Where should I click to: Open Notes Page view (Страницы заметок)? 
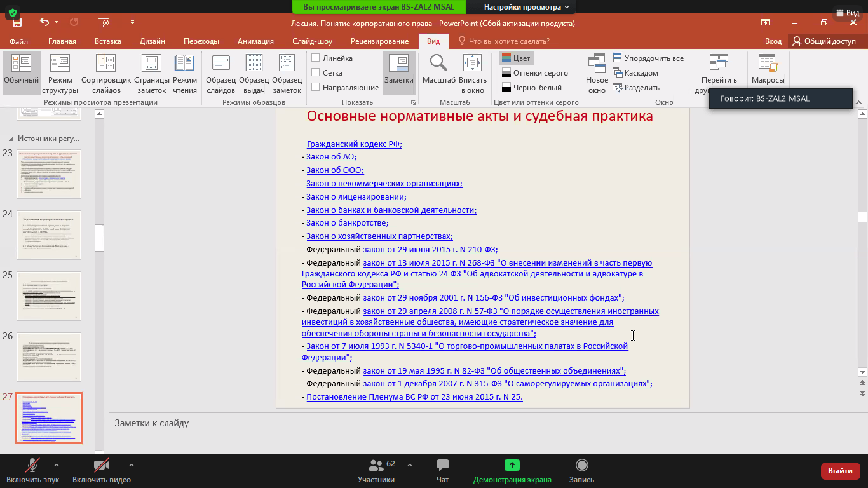tap(152, 72)
